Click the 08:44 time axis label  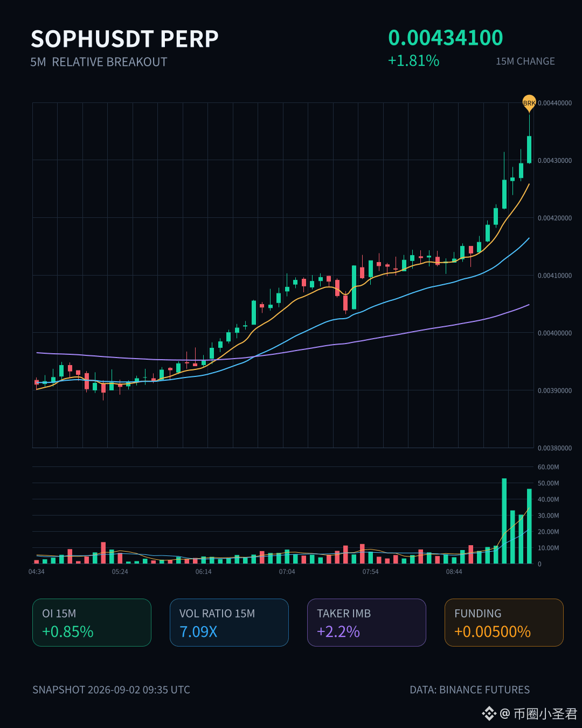[454, 572]
